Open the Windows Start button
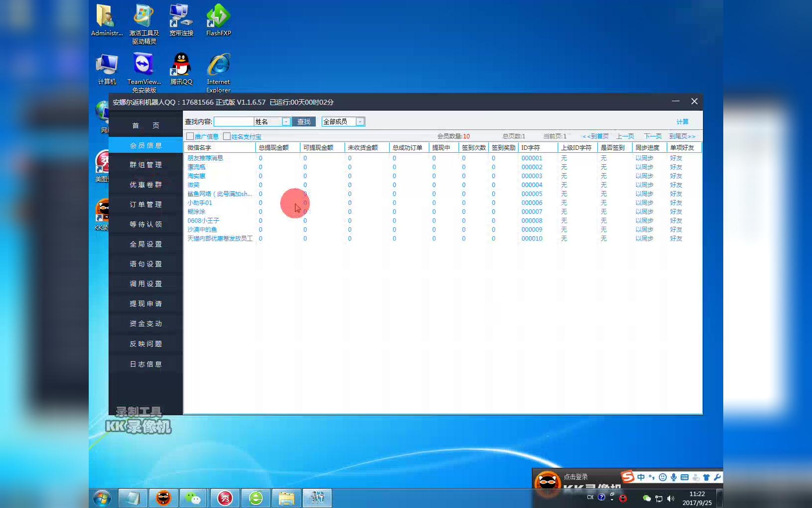This screenshot has height=508, width=812. [102, 498]
